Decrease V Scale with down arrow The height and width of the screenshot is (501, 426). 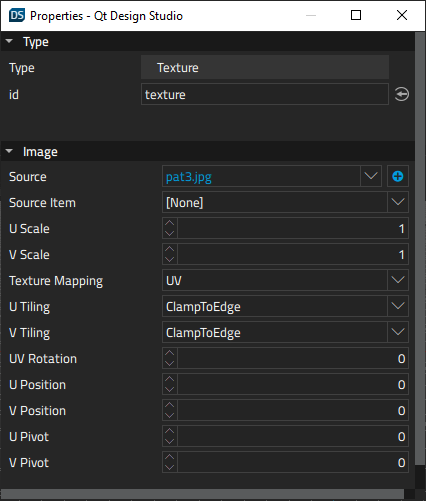[x=170, y=259]
